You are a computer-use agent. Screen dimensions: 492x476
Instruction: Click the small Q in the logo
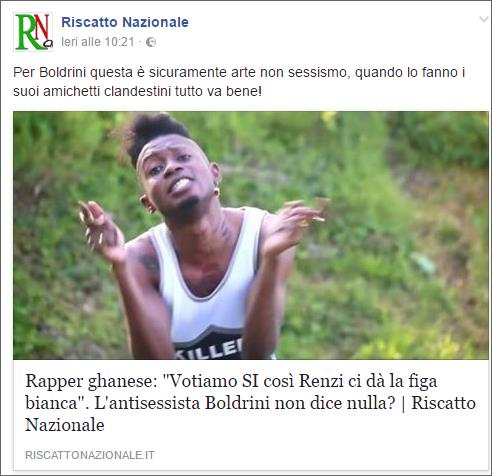(x=48, y=43)
